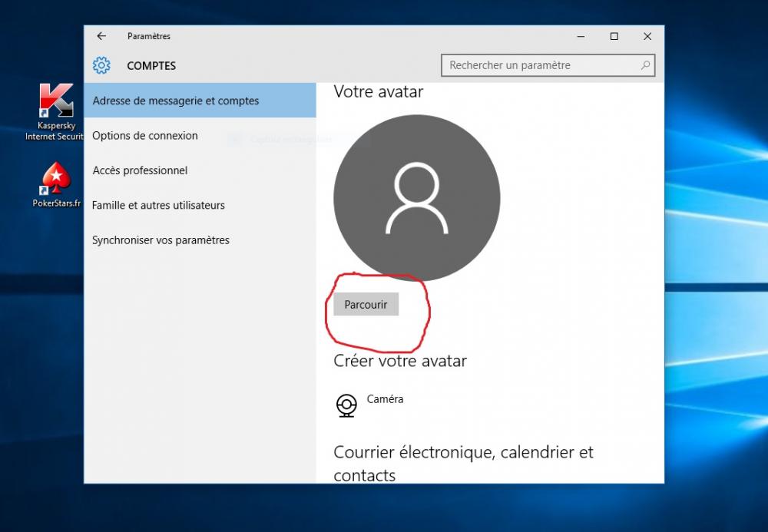Click the 'Paramètres' window title text
768x532 pixels.
pyautogui.click(x=149, y=36)
